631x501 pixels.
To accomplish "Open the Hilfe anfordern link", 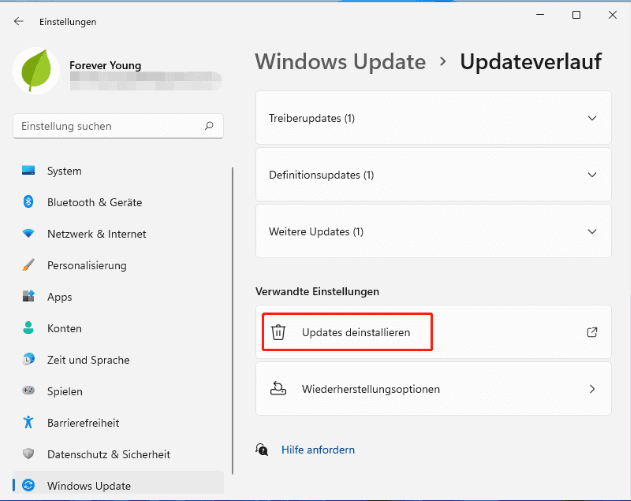I will (318, 450).
